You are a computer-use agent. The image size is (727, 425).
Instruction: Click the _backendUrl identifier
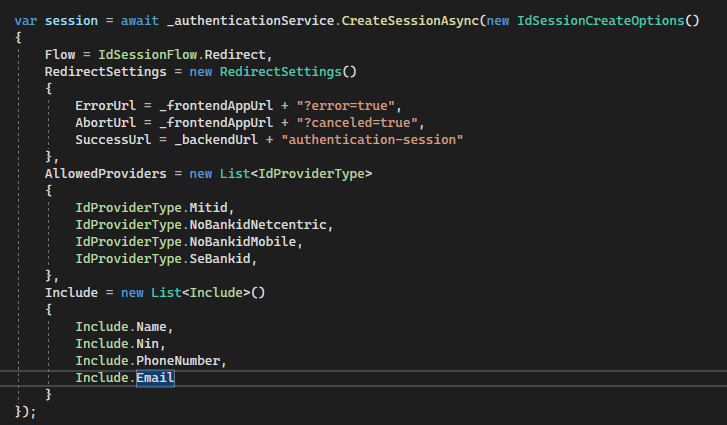click(216, 140)
